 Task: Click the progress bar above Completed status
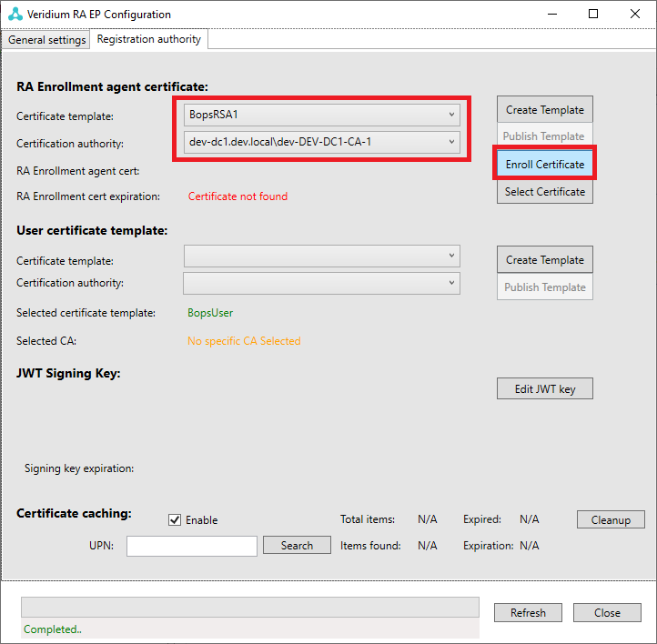(x=249, y=608)
